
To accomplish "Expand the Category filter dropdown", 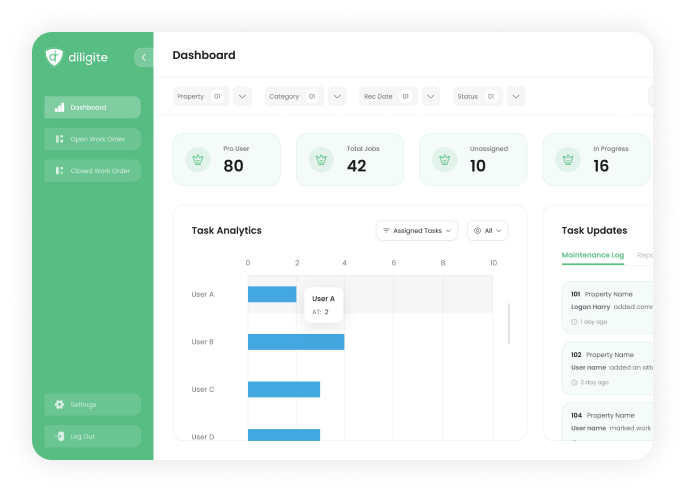I will coord(338,97).
